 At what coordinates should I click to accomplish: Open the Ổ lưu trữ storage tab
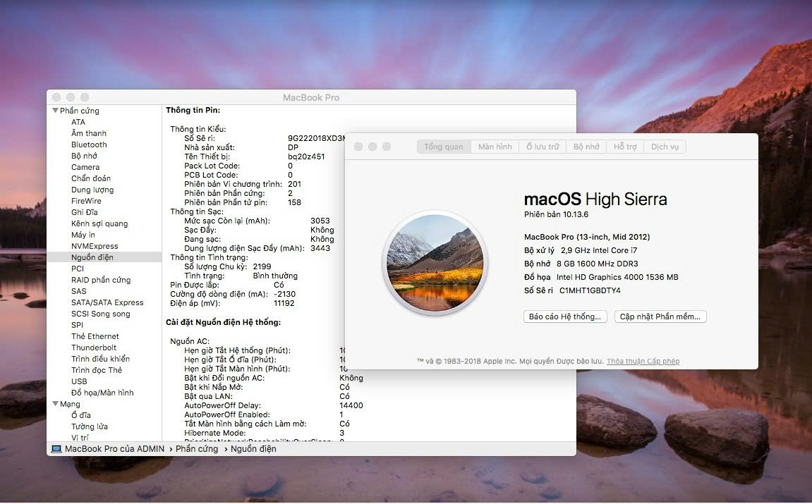(542, 147)
